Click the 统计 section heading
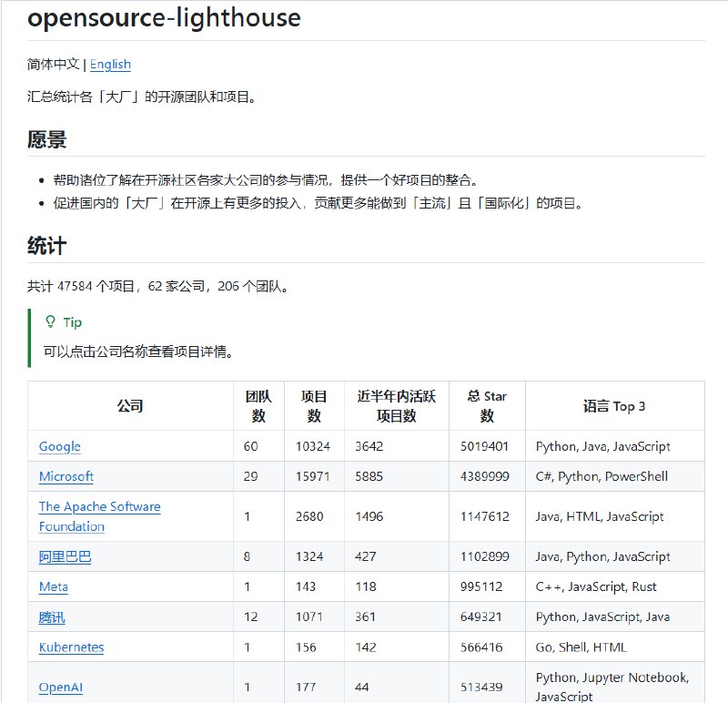The width and height of the screenshot is (728, 703). click(45, 245)
